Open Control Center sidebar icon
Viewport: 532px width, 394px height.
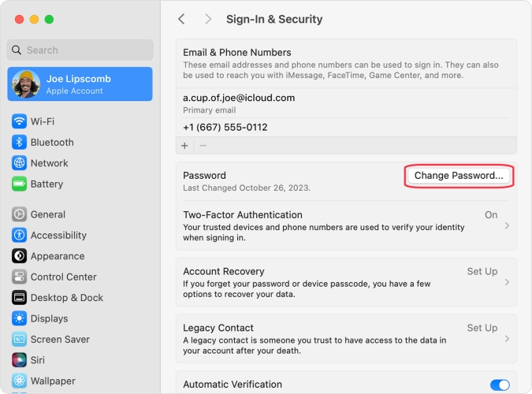point(19,277)
